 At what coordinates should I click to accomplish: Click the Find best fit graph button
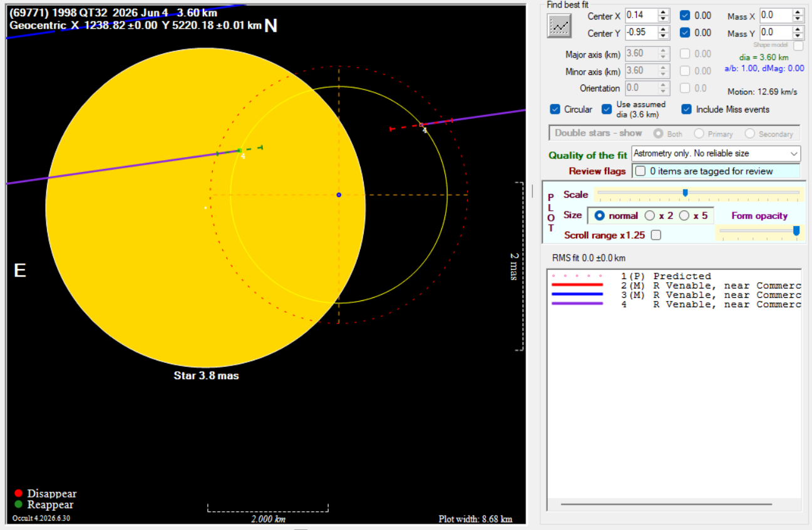(559, 26)
